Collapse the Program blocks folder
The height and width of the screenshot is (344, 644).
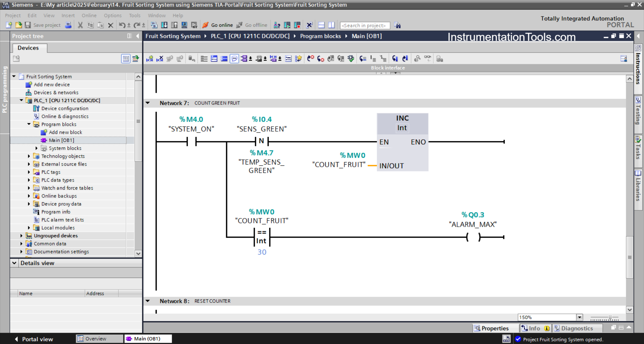coord(29,124)
